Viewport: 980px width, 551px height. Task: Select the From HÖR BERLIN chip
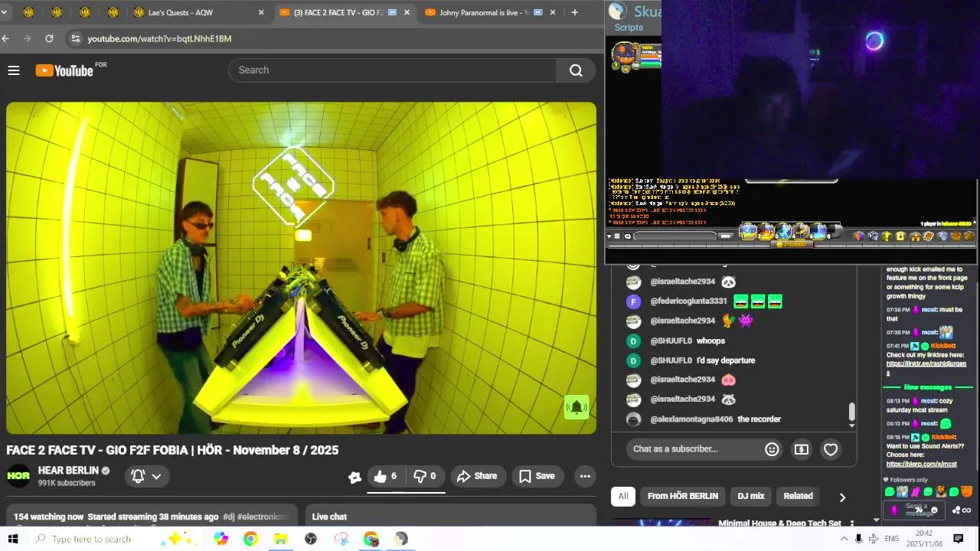683,496
